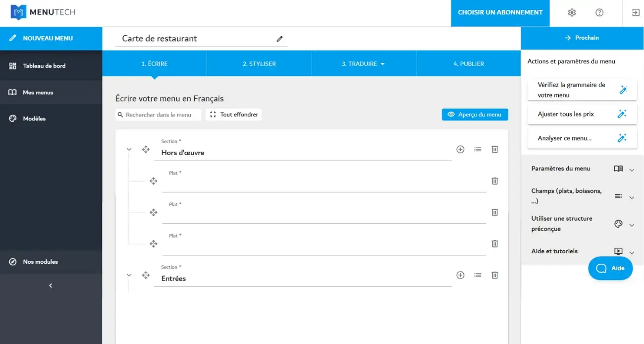Click the Menutech logo
Screen dimensions: 644x344
[x=42, y=12]
